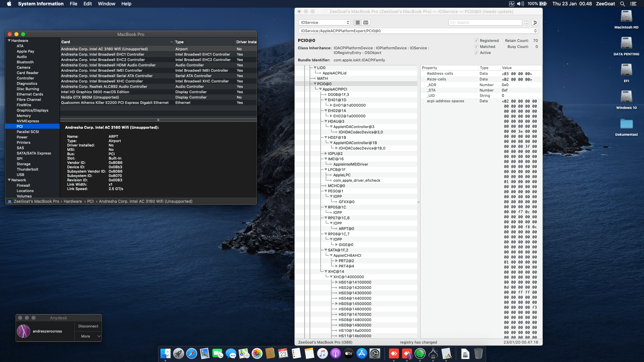
Task: Open Calendar from the Dock
Action: point(283,353)
